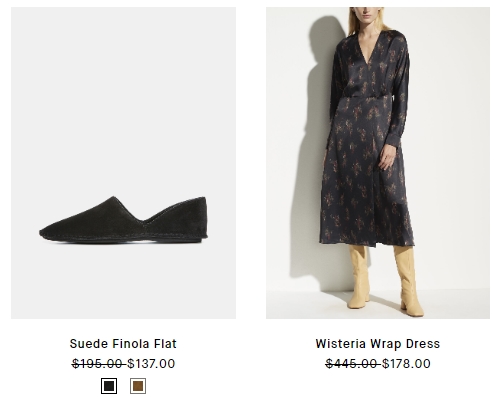Click the crossed-out $195.00 price
The height and width of the screenshot is (398, 499).
pyautogui.click(x=97, y=364)
